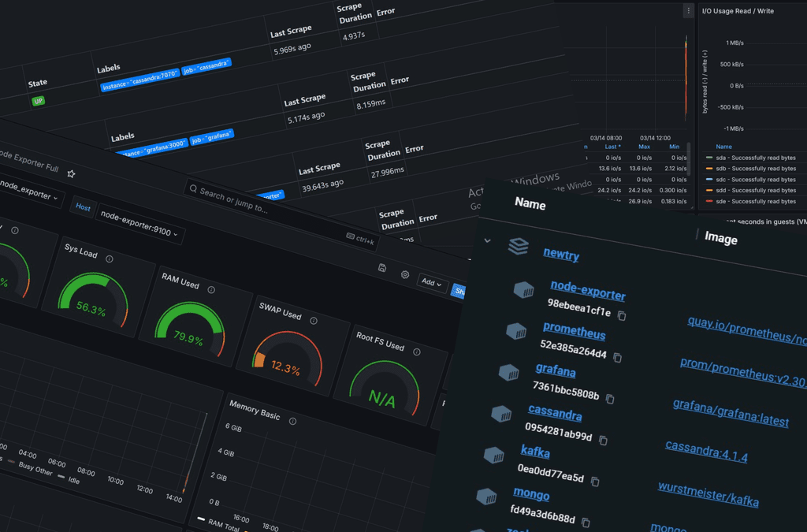The width and height of the screenshot is (807, 532).
Task: Click prometheus container cube icon
Action: click(516, 331)
